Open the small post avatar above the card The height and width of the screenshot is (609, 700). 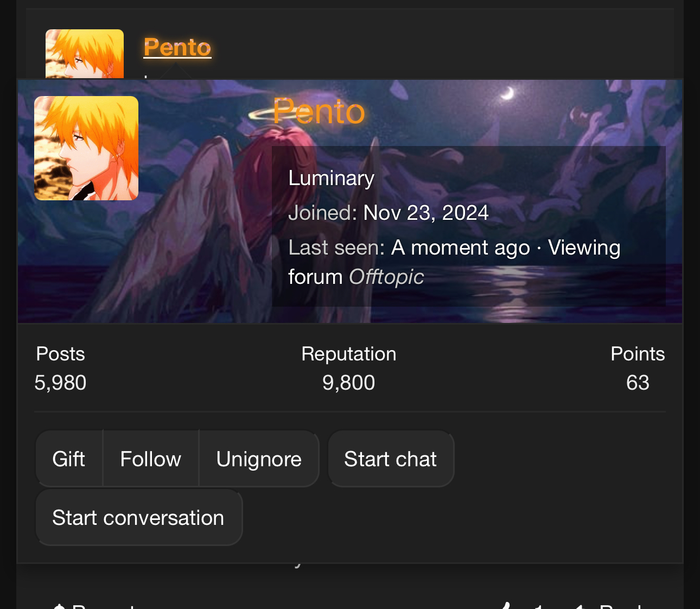[x=85, y=53]
